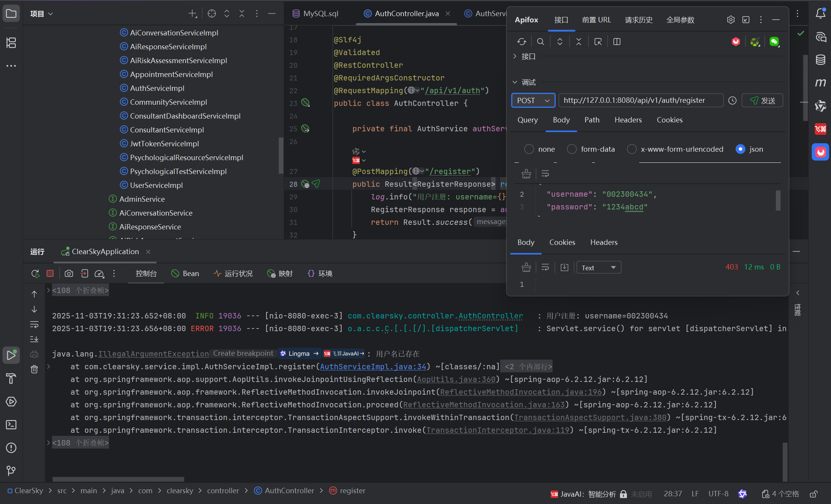
Task: Select the form-data body type radio
Action: 572,149
